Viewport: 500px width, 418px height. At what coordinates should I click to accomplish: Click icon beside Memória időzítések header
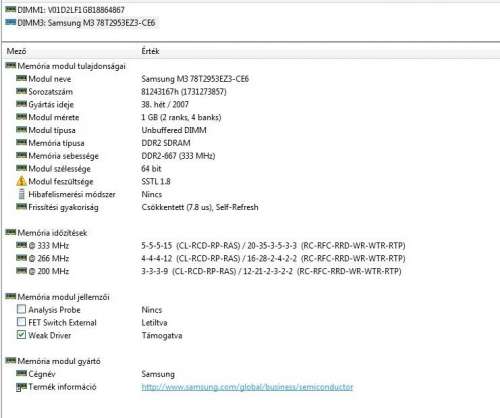pos(11,232)
